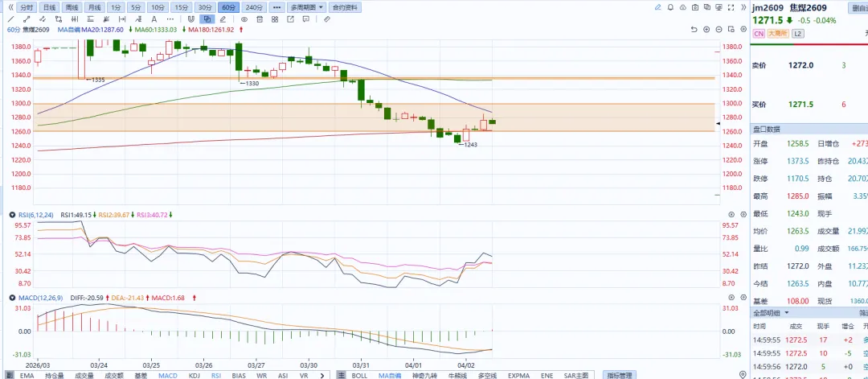Click the cloud upload icon
This screenshot has height=379, width=868.
pos(683,8)
